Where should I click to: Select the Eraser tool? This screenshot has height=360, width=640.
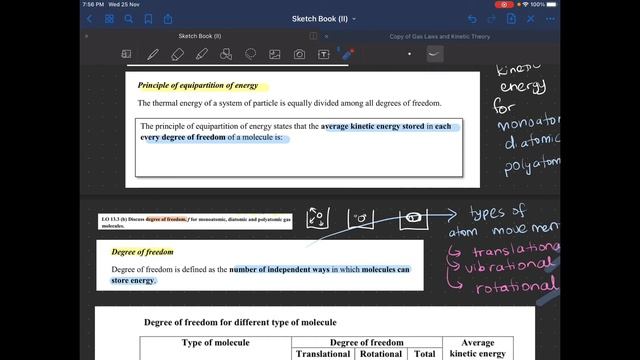[x=177, y=54]
